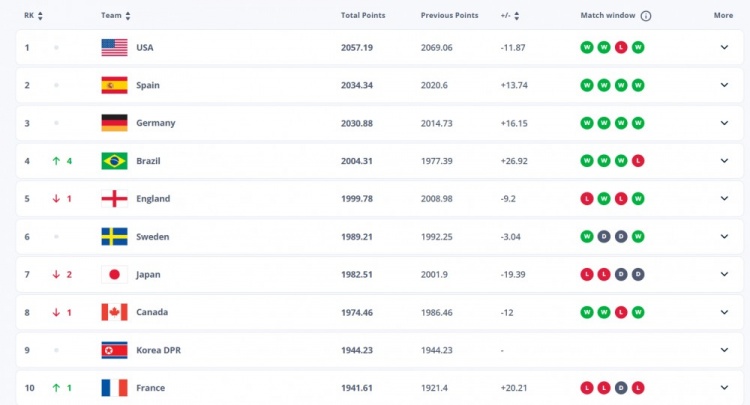750x405 pixels.
Task: Click the Brazil flag icon
Action: coord(114,161)
